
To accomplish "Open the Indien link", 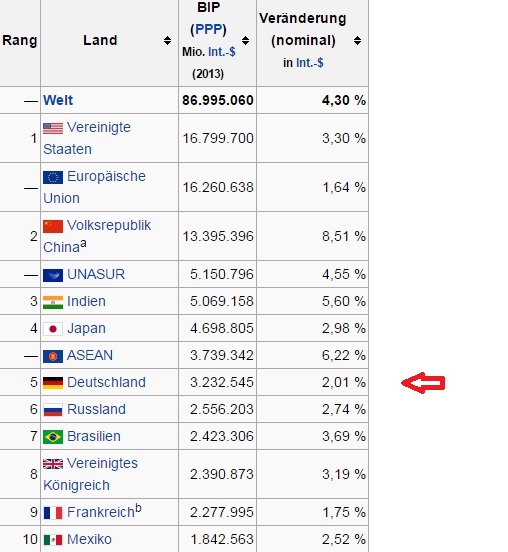I will point(86,301).
